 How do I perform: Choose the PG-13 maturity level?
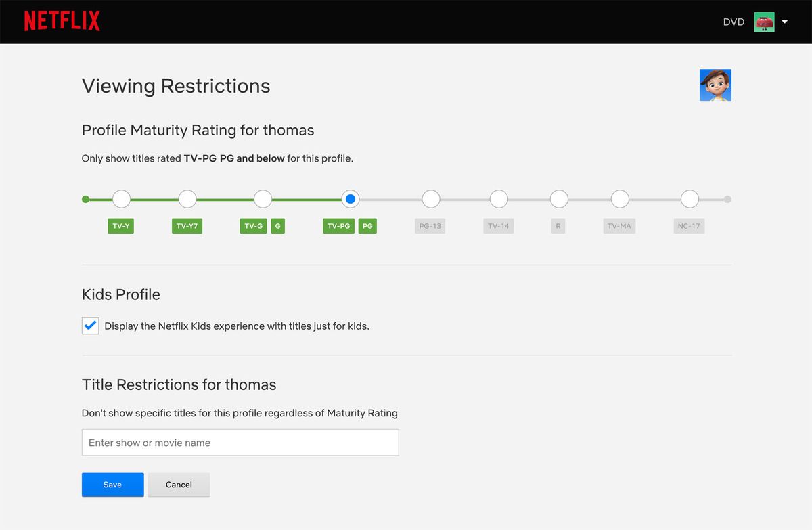[x=430, y=199]
